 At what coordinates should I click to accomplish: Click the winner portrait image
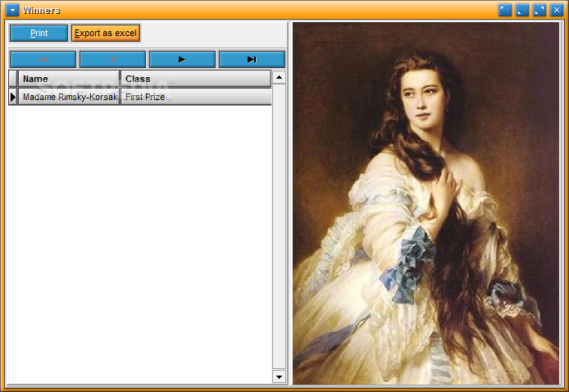[426, 203]
